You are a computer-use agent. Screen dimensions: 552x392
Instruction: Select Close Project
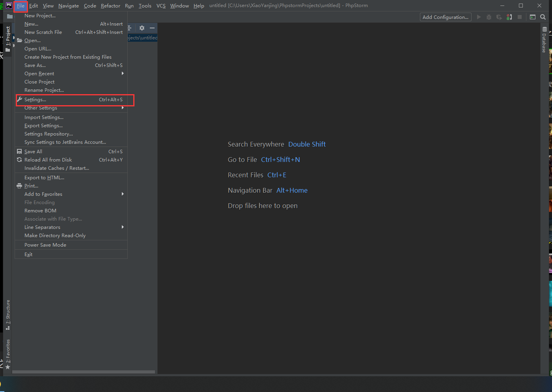(x=71, y=82)
